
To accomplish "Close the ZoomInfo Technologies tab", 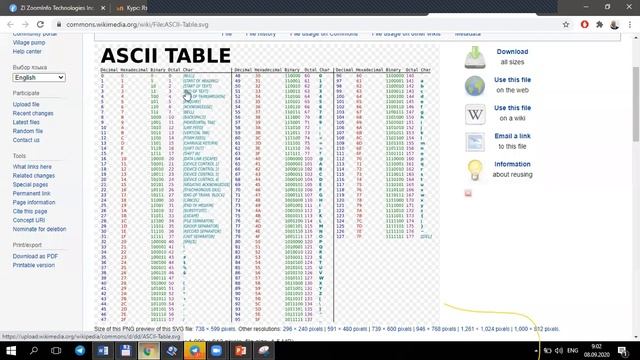I will pos(103,8).
